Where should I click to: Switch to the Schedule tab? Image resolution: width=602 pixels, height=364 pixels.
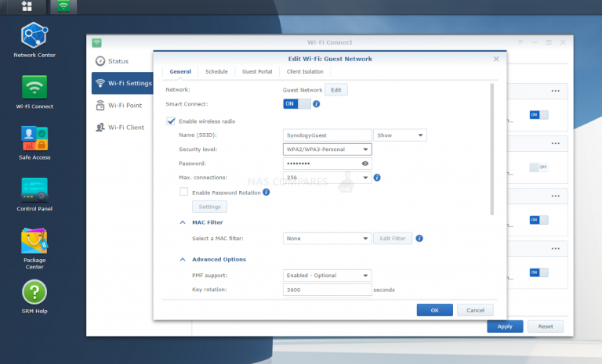pos(216,72)
